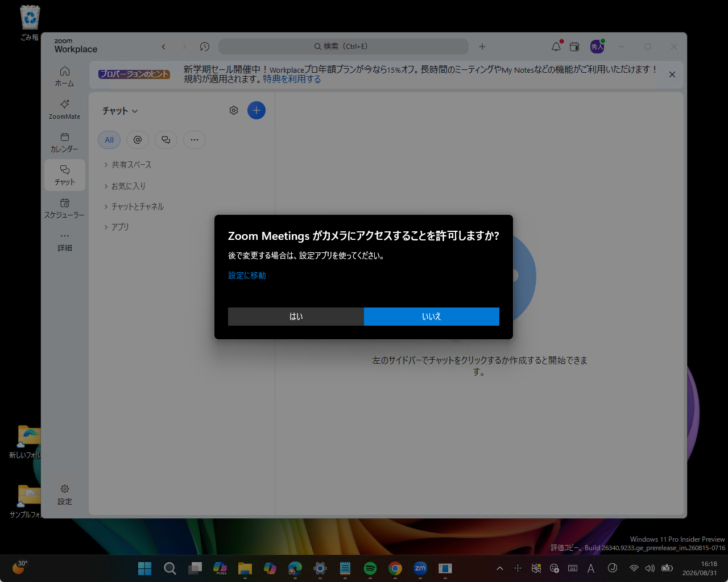
Task: Open Google Chrome from the taskbar
Action: pos(395,568)
